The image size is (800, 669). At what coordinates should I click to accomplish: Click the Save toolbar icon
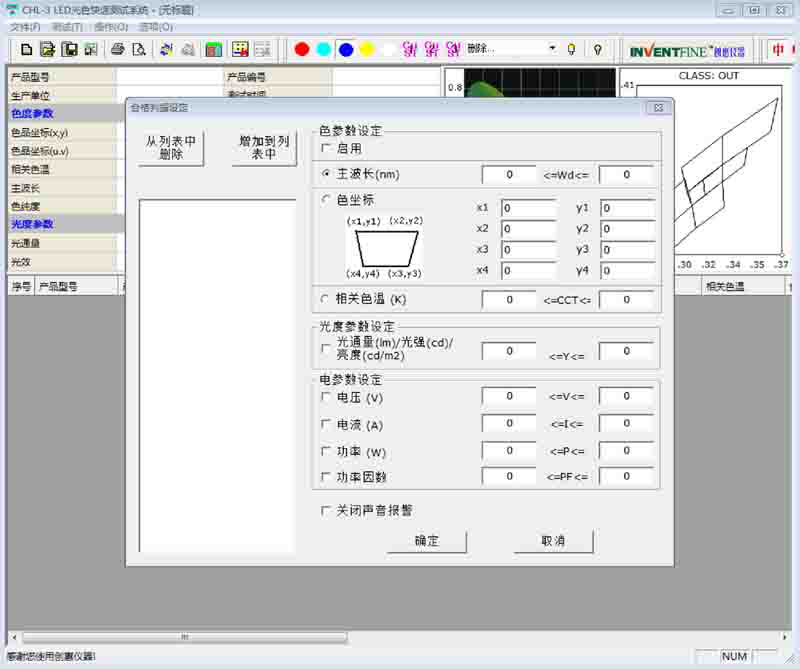coord(70,49)
